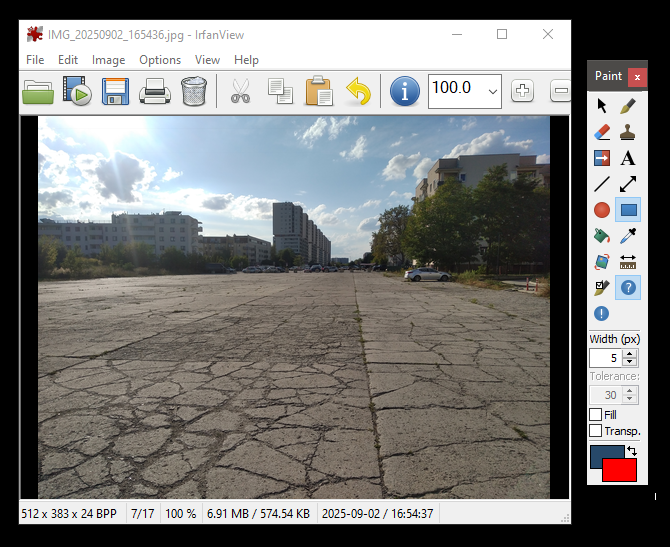Select the paintbrush tool in Paint
Screen dimensions: 670x547
coord(628,106)
